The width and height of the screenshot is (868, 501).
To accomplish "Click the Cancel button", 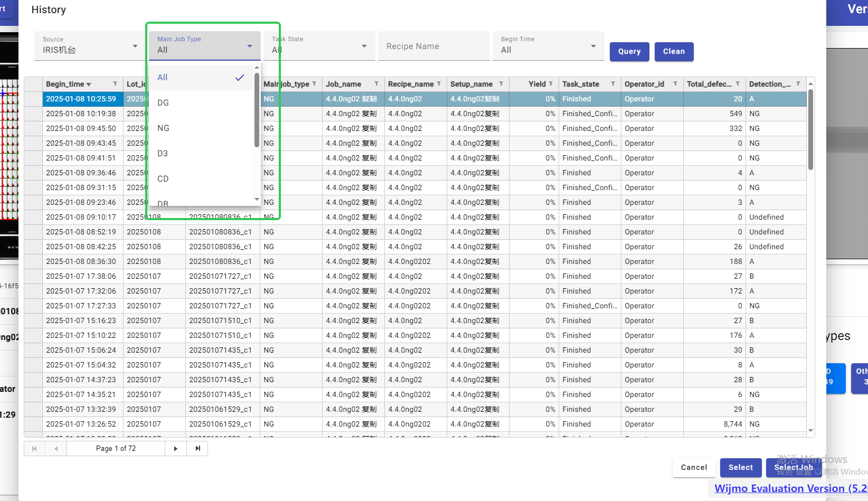I will click(x=694, y=467).
